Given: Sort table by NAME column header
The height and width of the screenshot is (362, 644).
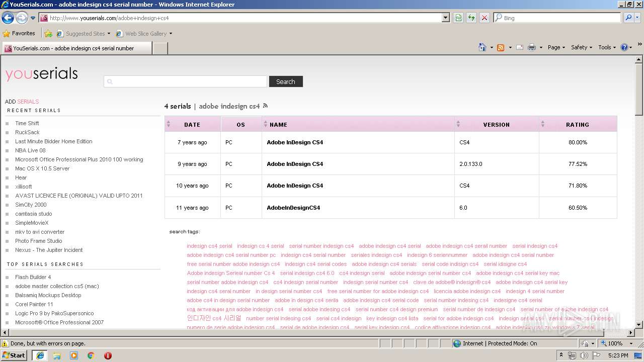Looking at the screenshot, I should pyautogui.click(x=358, y=125).
